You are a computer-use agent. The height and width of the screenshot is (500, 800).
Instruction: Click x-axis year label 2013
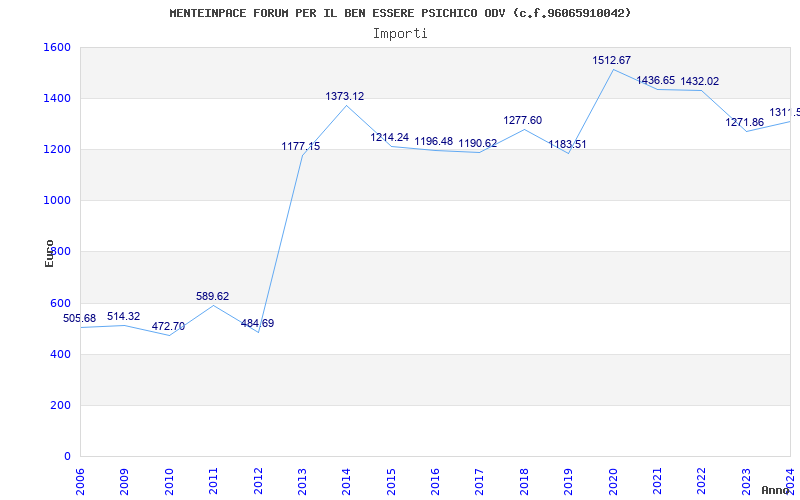[302, 481]
